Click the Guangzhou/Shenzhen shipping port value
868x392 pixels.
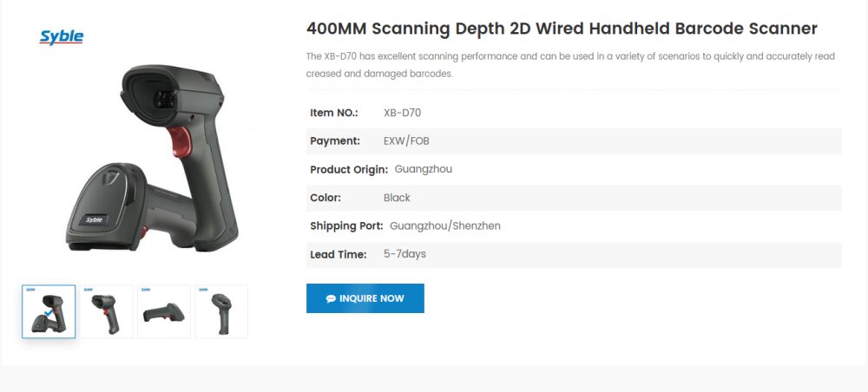pyautogui.click(x=445, y=225)
